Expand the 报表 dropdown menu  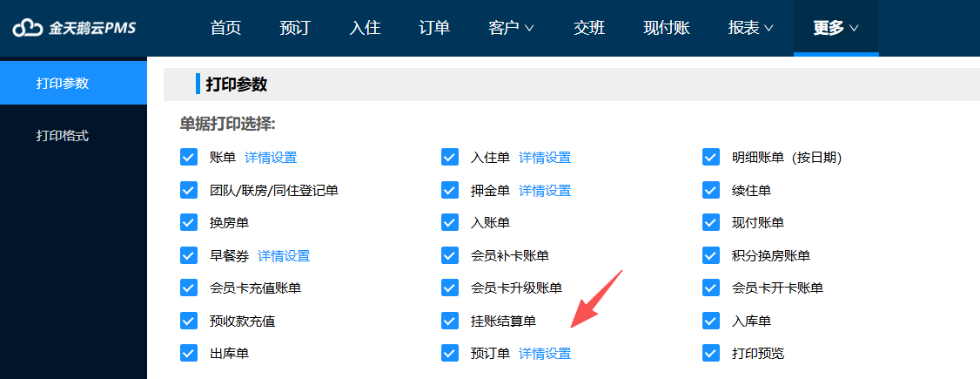click(750, 28)
